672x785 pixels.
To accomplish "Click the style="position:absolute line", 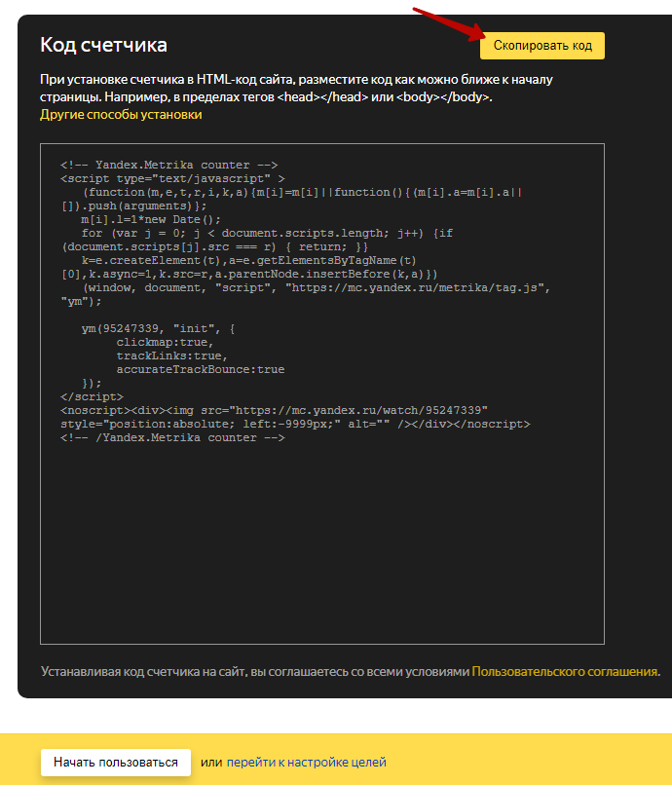I will click(x=295, y=424).
